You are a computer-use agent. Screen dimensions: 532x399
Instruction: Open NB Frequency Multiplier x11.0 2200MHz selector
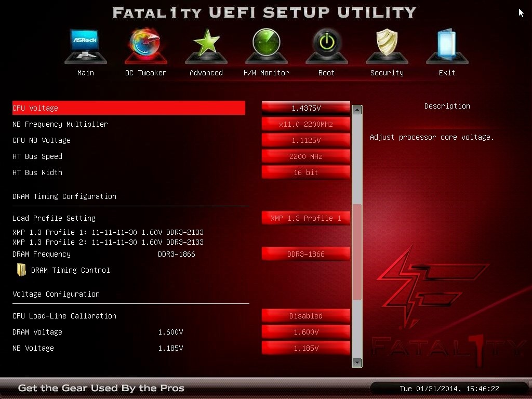pos(306,124)
